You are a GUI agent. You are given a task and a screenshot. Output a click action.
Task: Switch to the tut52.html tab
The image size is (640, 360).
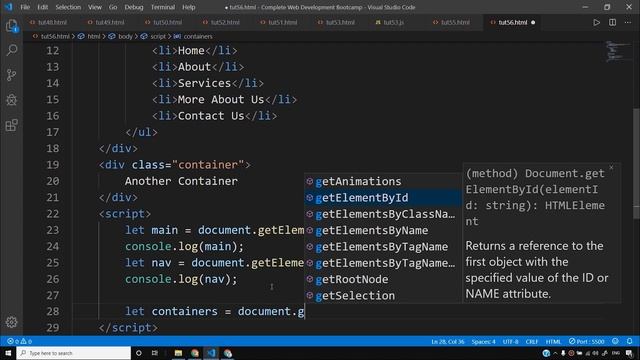pos(224,22)
